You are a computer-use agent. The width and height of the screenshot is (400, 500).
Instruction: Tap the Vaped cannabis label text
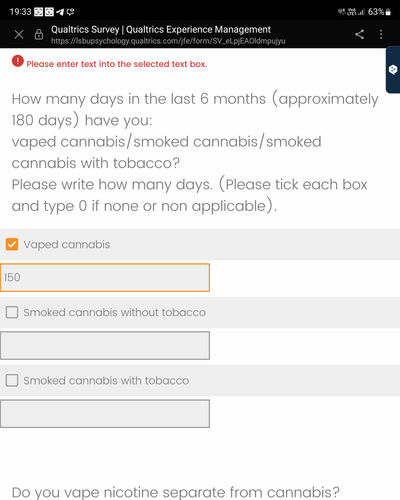(67, 245)
